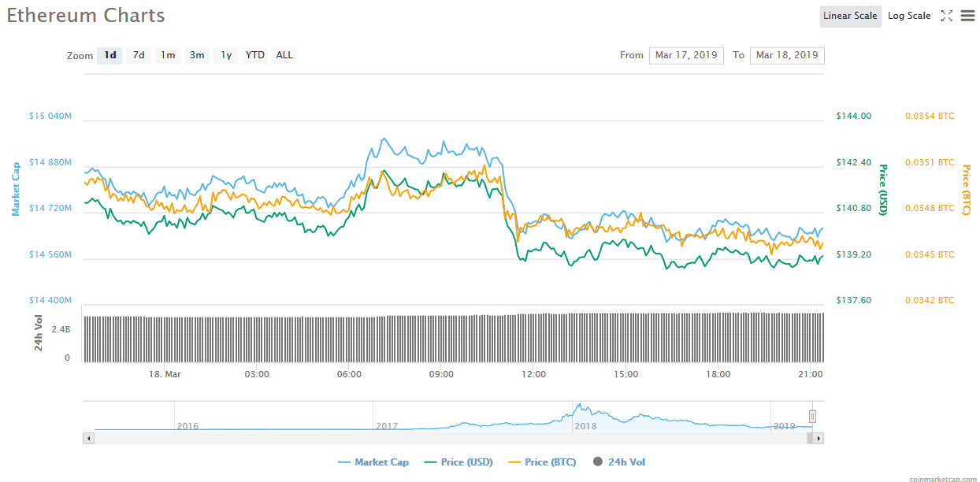Set zoom to YTD

254,55
